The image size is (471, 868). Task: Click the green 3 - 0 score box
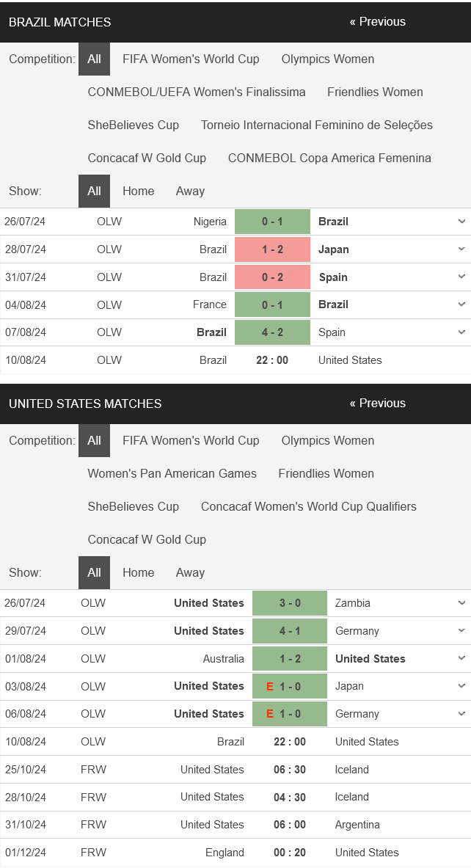(290, 603)
